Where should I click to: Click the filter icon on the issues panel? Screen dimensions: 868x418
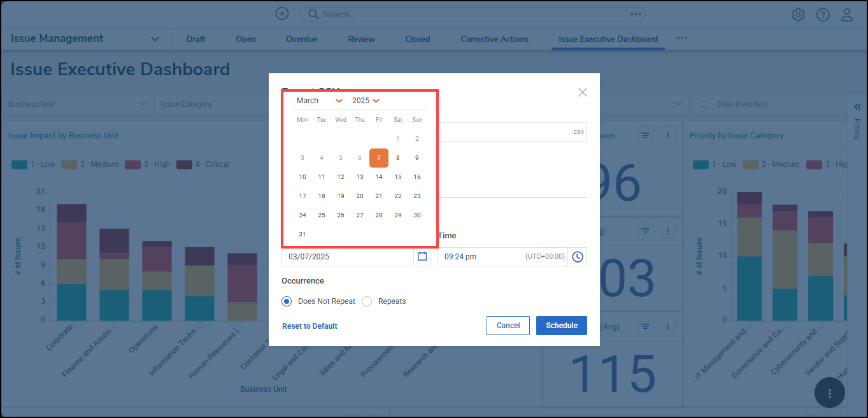[645, 135]
